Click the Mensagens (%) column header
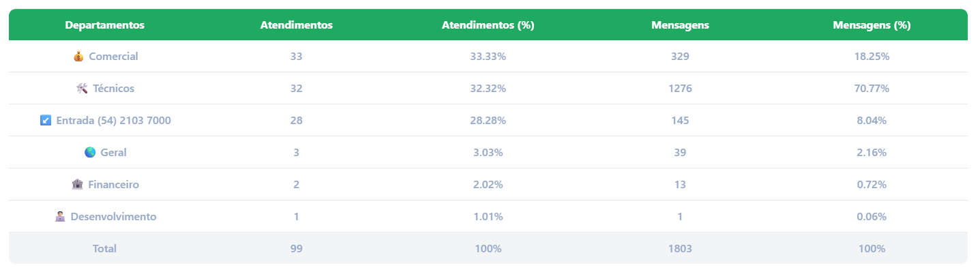Screen dimensions: 980x270 coord(872,25)
